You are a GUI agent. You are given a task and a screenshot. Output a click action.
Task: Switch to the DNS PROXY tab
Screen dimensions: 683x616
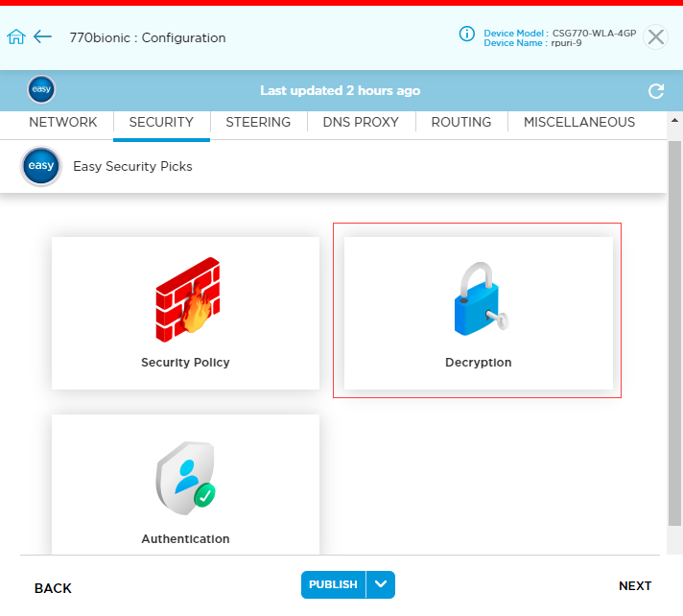coord(361,122)
